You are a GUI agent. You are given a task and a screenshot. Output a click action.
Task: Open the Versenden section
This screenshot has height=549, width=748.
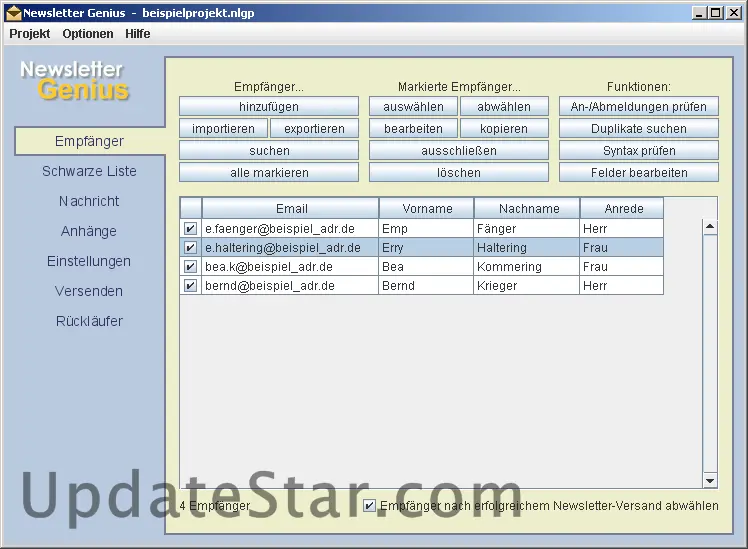pyautogui.click(x=89, y=291)
